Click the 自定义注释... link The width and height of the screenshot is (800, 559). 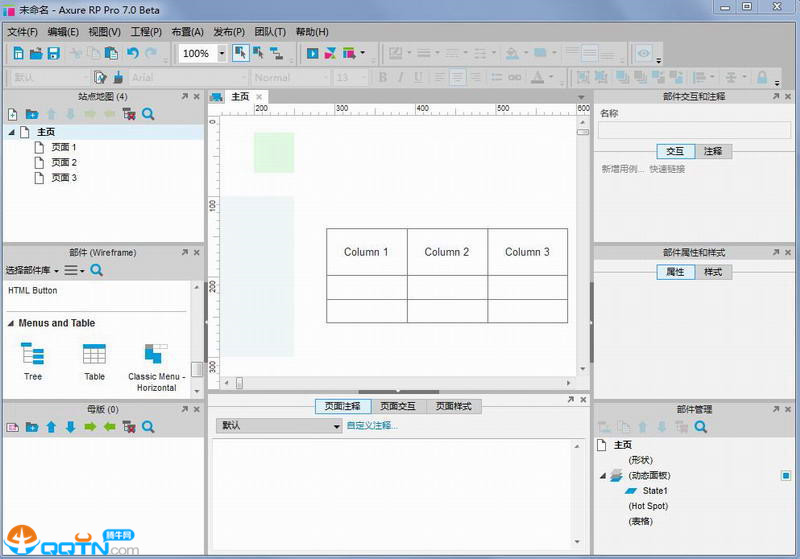pyautogui.click(x=372, y=426)
